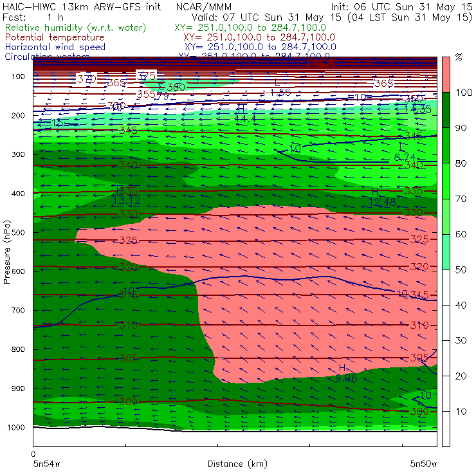This screenshot has width=476, height=476.
Task: Click the '1000' pressure axis label
Action: pyautogui.click(x=16, y=427)
